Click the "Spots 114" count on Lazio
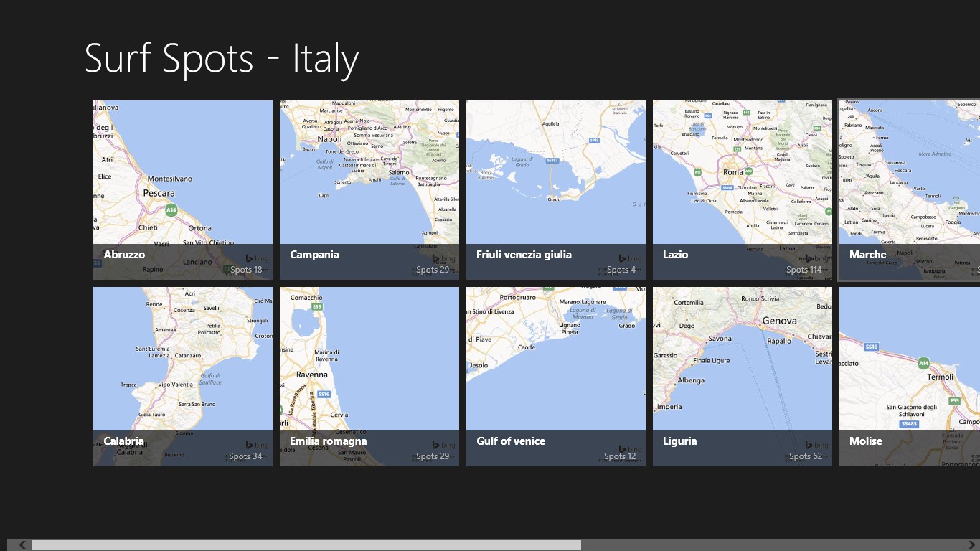The height and width of the screenshot is (551, 980). tap(804, 270)
